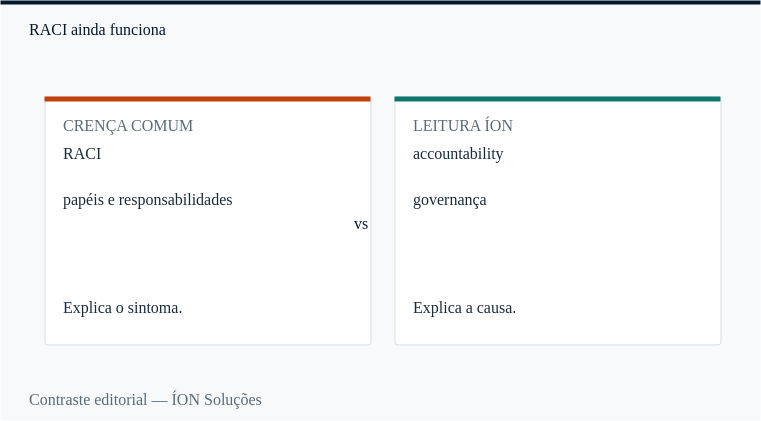Image resolution: width=761 pixels, height=421 pixels.
Task: Select 'Explica o sintoma.' caption
Action: tap(122, 308)
